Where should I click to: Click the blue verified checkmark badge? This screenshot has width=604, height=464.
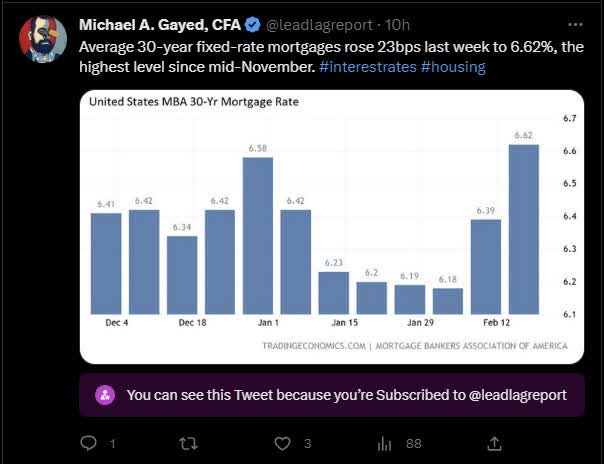tap(255, 24)
